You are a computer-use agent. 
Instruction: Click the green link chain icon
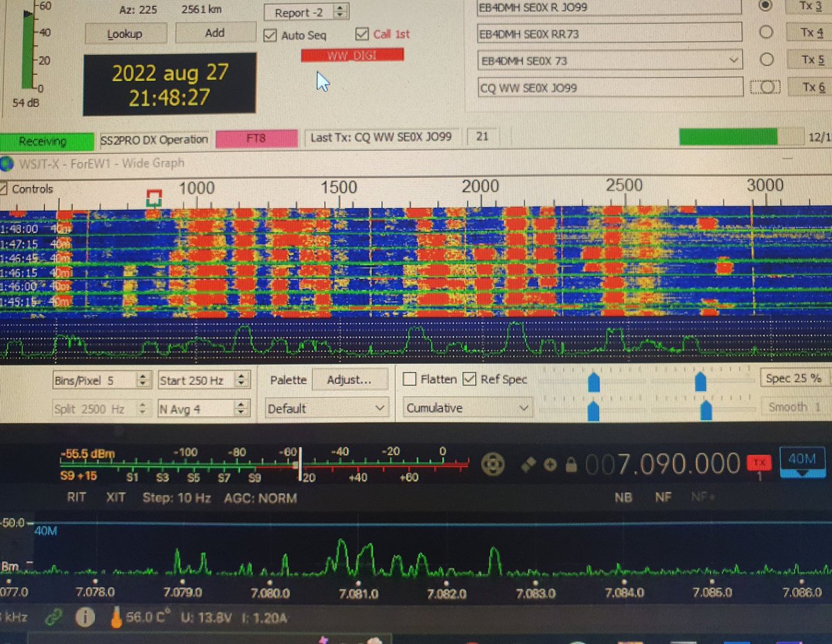pyautogui.click(x=54, y=618)
